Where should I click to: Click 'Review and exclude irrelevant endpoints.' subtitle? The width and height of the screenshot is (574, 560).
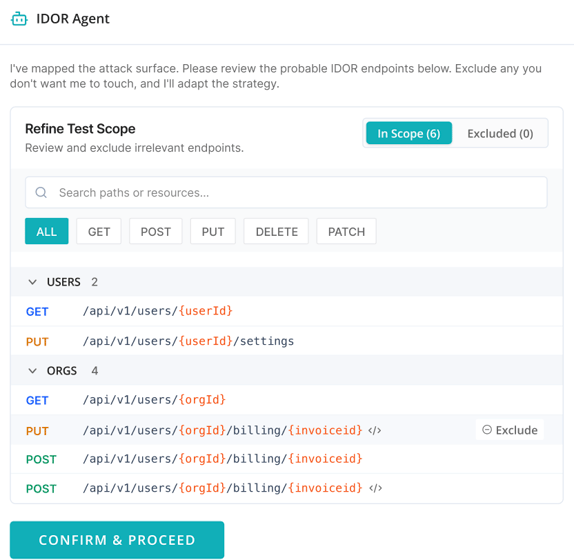tap(134, 148)
